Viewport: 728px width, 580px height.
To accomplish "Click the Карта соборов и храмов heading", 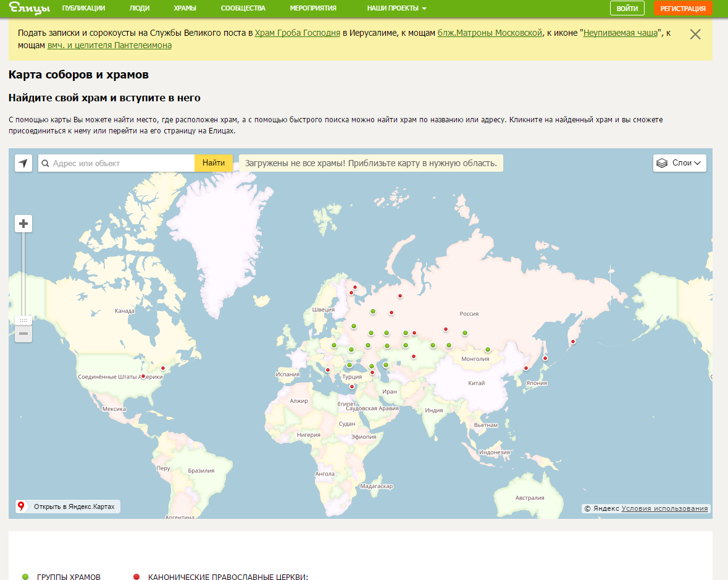I will point(78,75).
